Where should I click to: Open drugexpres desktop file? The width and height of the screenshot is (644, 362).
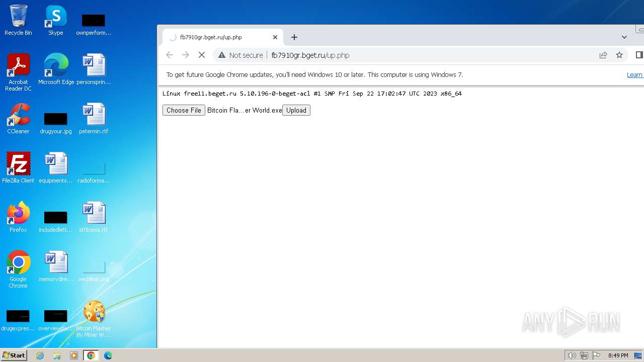18,320
